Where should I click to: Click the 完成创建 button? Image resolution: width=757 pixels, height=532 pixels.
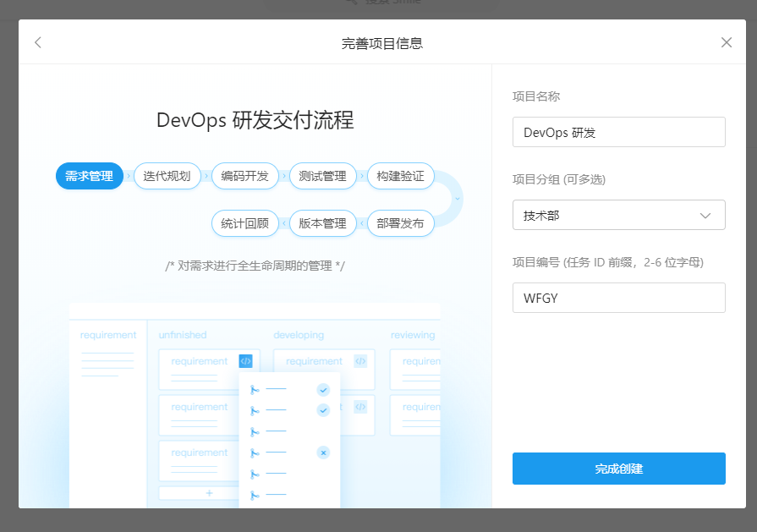(x=619, y=469)
